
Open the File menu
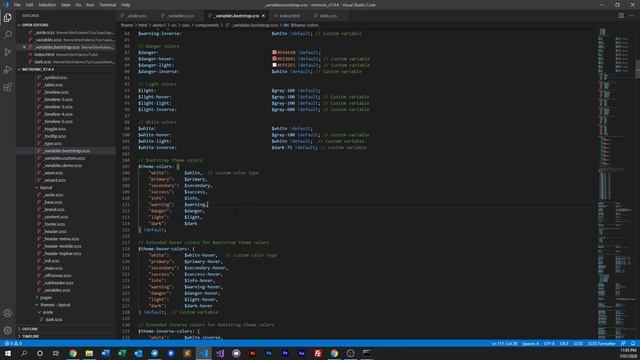[17, 5]
